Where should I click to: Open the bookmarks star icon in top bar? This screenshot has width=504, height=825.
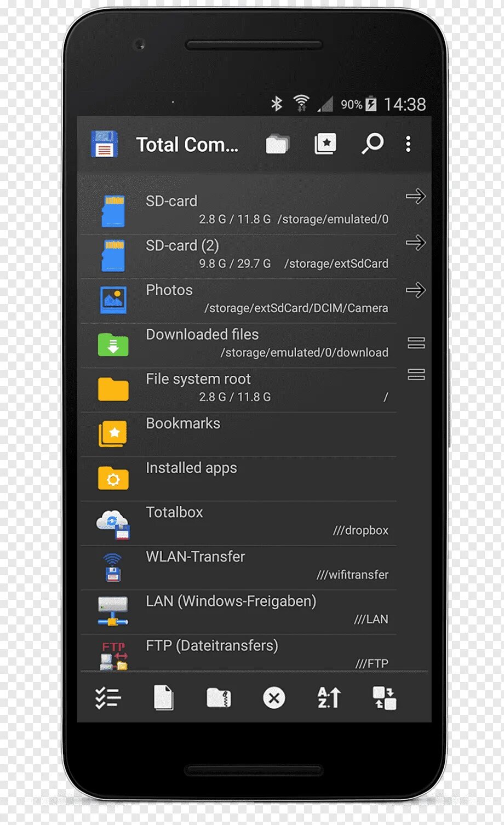pos(325,144)
